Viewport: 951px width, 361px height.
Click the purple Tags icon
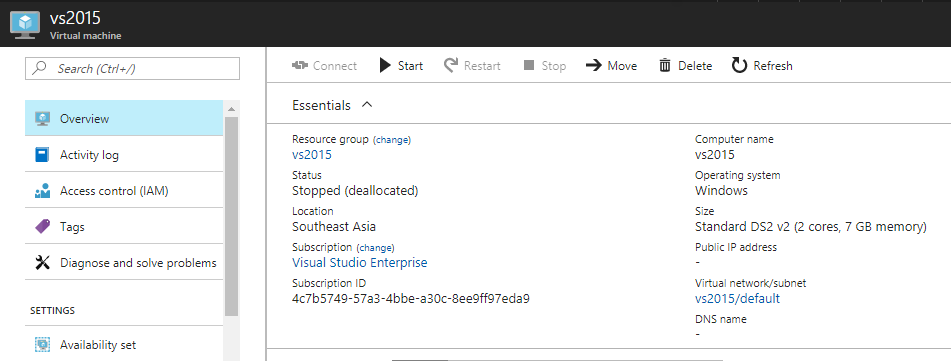point(42,227)
